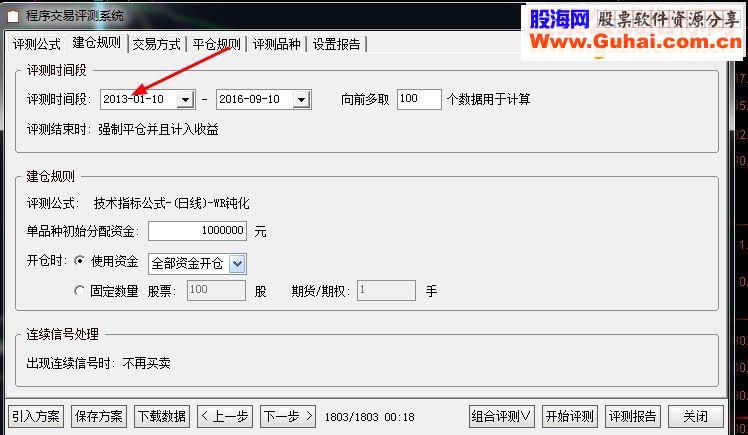This screenshot has width=748, height=435.
Task: Go to the 评测品种 tab
Action: pos(276,44)
